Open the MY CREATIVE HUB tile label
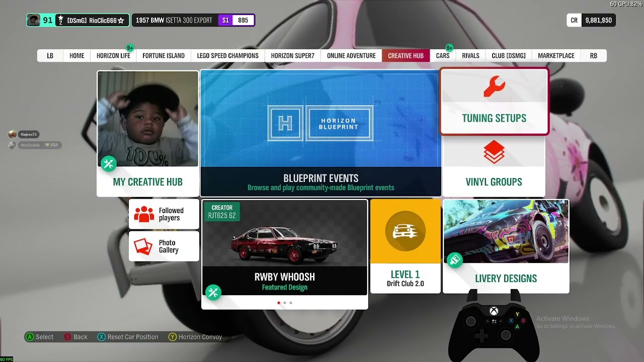 click(x=148, y=182)
